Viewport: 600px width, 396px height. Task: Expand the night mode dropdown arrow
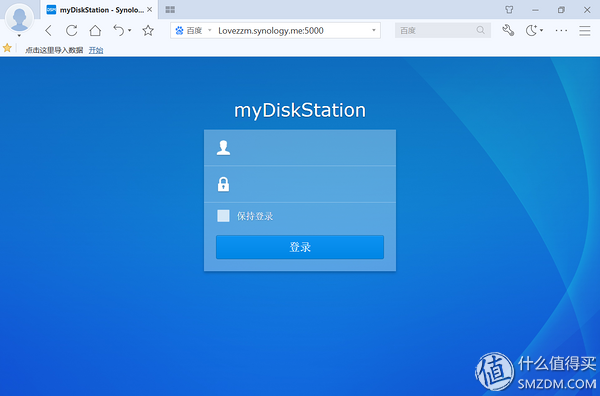pos(541,30)
